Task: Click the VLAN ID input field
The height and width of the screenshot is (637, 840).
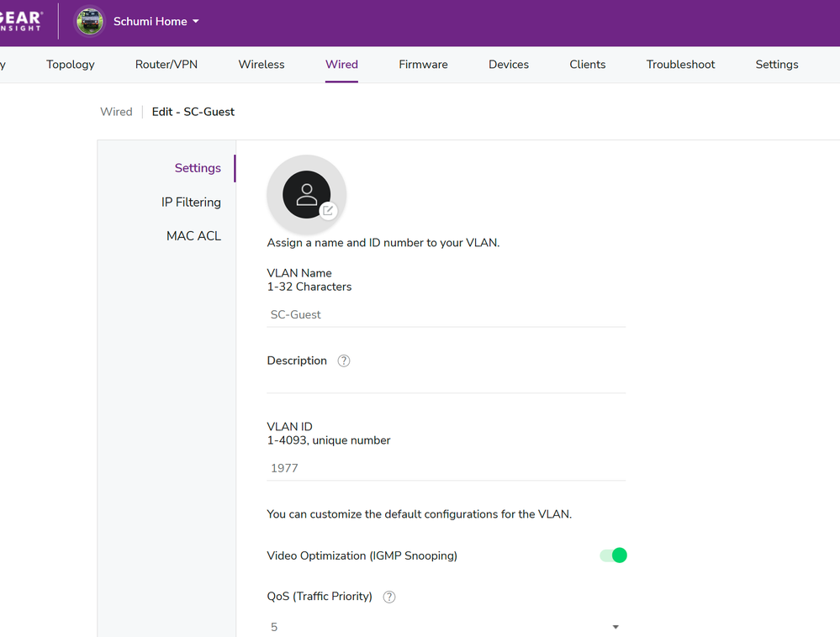Action: point(446,468)
